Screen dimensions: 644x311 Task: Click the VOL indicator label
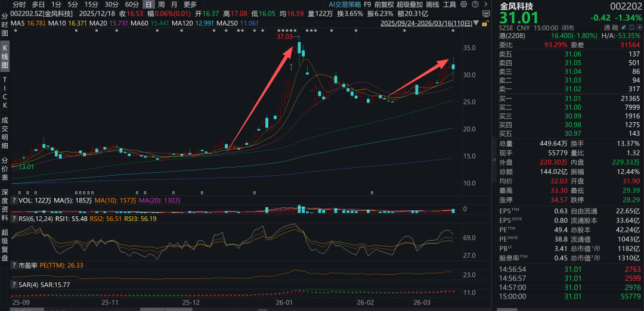pyautogui.click(x=24, y=201)
